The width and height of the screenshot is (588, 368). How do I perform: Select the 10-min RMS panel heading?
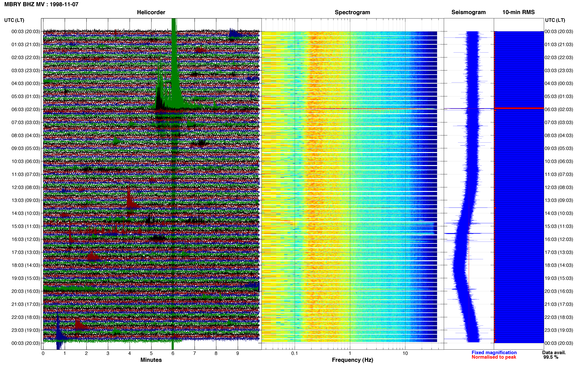[518, 12]
